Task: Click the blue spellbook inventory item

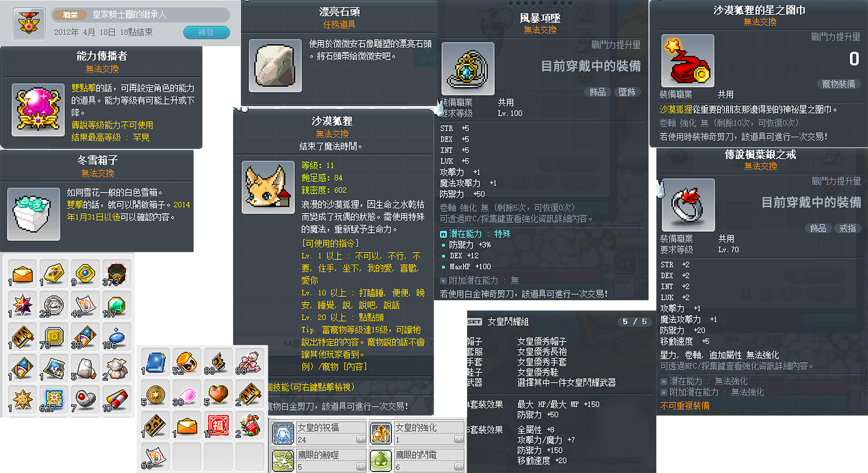Action: pyautogui.click(x=156, y=362)
